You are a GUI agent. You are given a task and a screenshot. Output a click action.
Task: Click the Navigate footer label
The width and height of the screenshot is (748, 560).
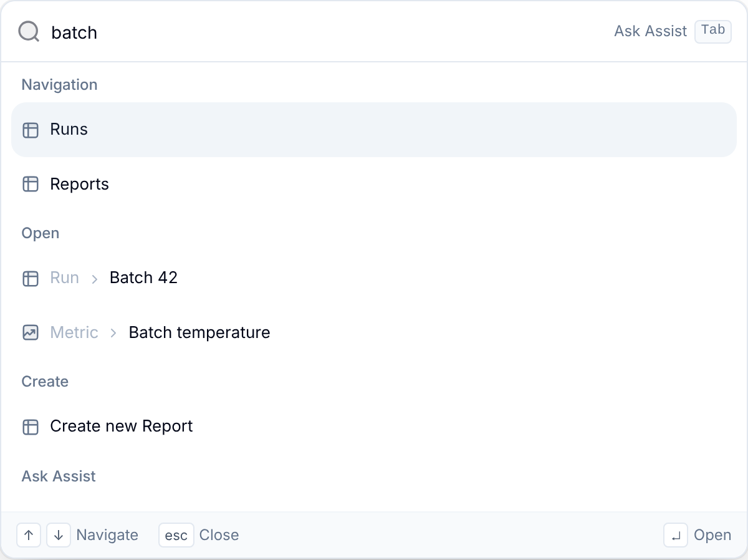(x=107, y=535)
